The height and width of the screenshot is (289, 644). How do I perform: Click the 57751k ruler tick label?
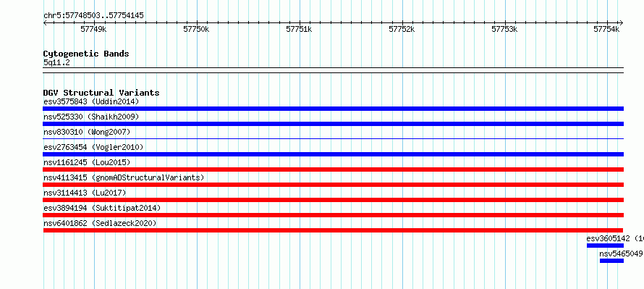pos(299,30)
